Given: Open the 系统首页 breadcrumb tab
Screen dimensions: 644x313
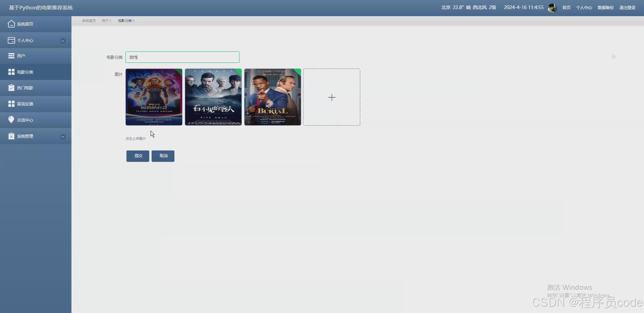Looking at the screenshot, I should [x=89, y=21].
